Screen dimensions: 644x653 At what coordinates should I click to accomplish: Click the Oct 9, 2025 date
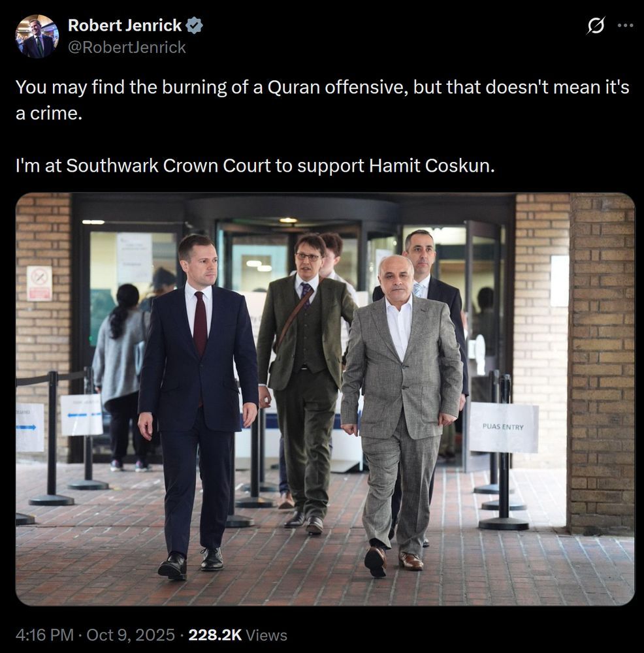[x=131, y=635]
